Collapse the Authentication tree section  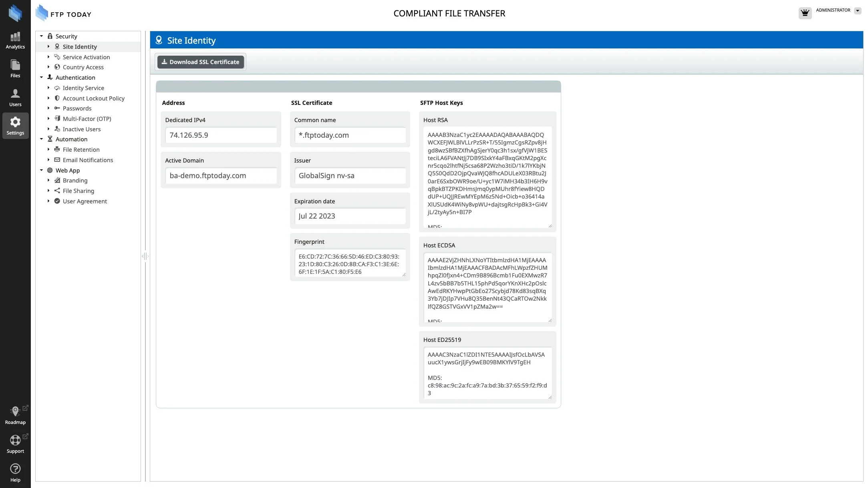[41, 77]
